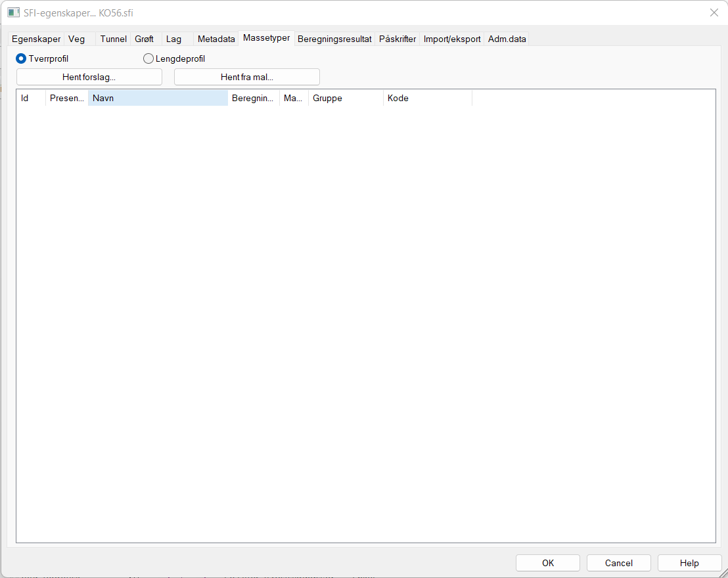Select the Tverrprofil radio button

point(21,58)
